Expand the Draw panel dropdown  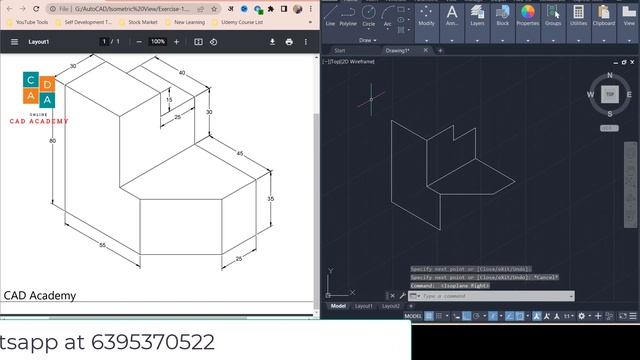368,40
